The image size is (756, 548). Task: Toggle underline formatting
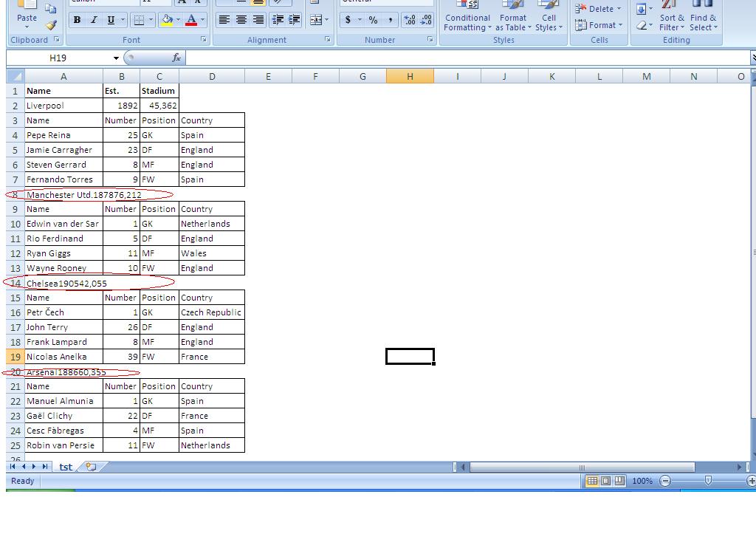[x=111, y=20]
